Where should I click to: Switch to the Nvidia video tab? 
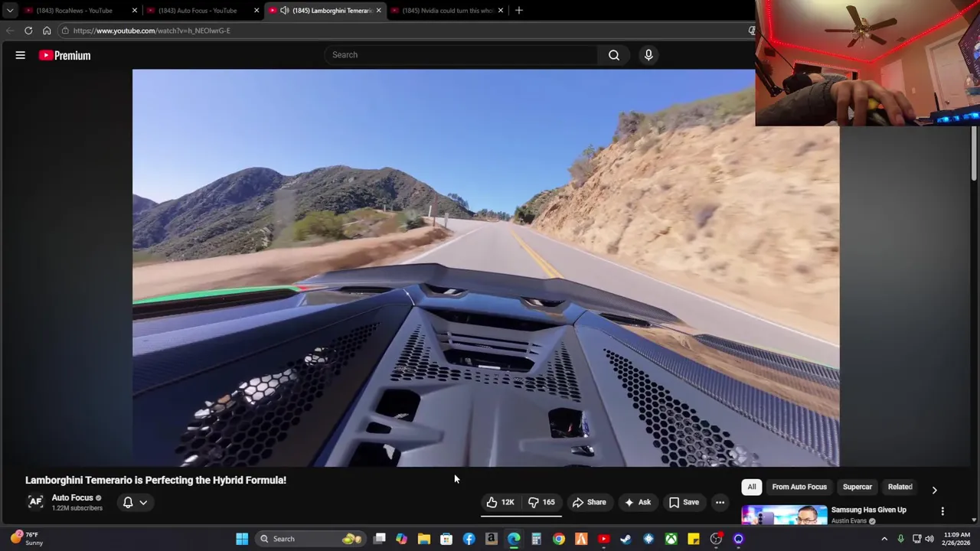coord(448,11)
